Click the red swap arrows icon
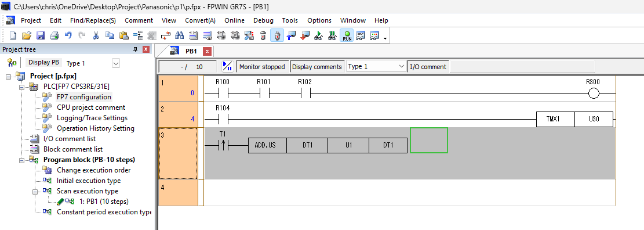This screenshot has height=230, width=644. click(166, 36)
